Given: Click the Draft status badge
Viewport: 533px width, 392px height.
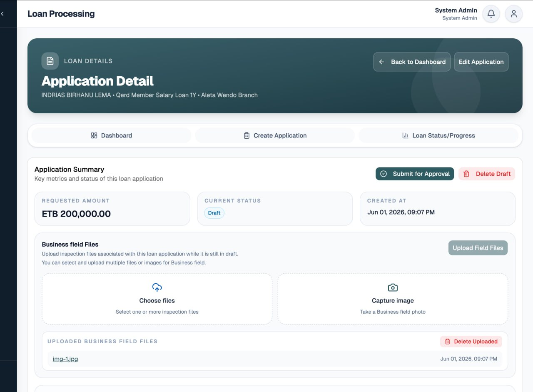Looking at the screenshot, I should (214, 213).
